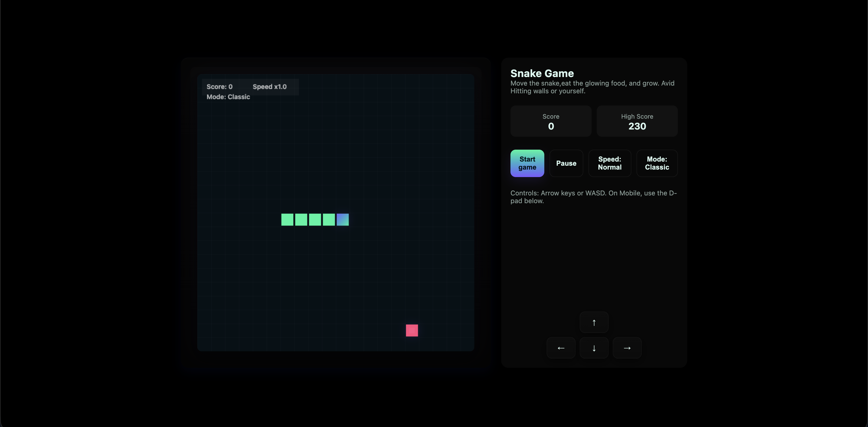Click the Score 0 card
868x427 pixels.
click(x=551, y=121)
